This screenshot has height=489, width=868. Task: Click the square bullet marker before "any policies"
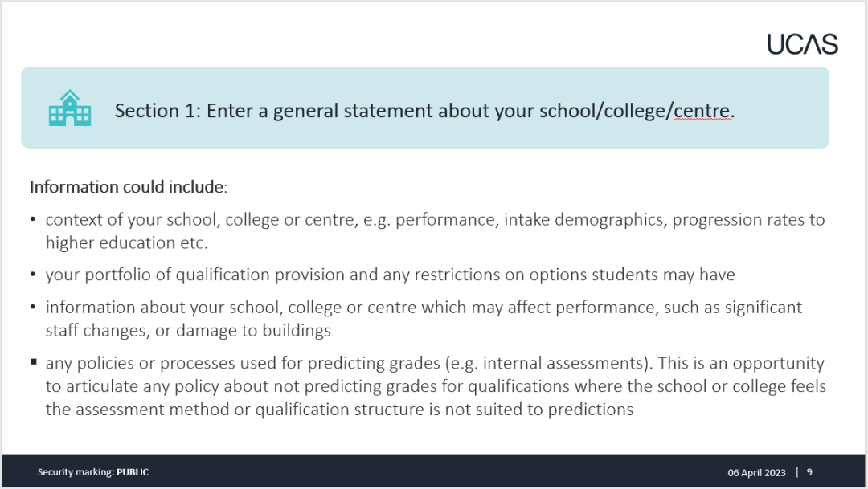[33, 363]
